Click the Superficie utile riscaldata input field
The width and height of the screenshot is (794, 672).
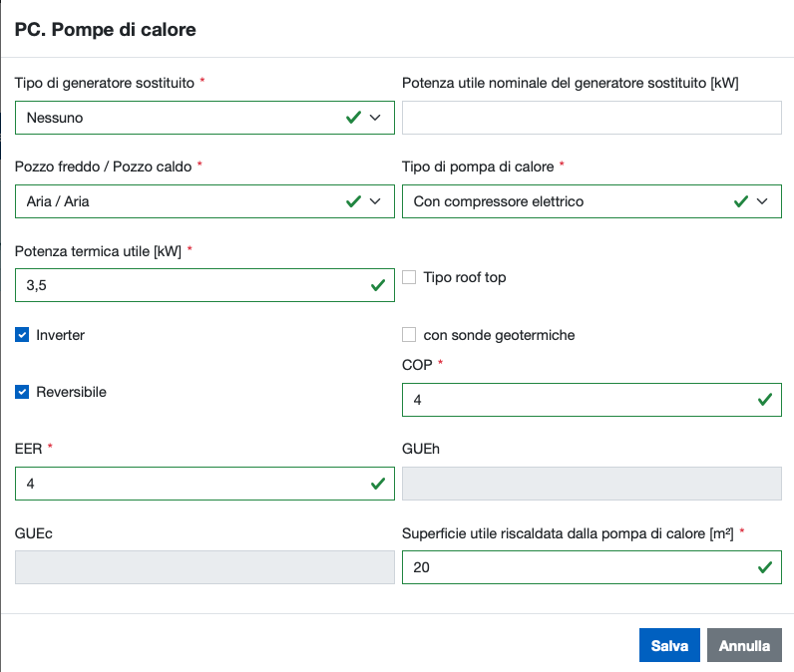click(x=577, y=567)
